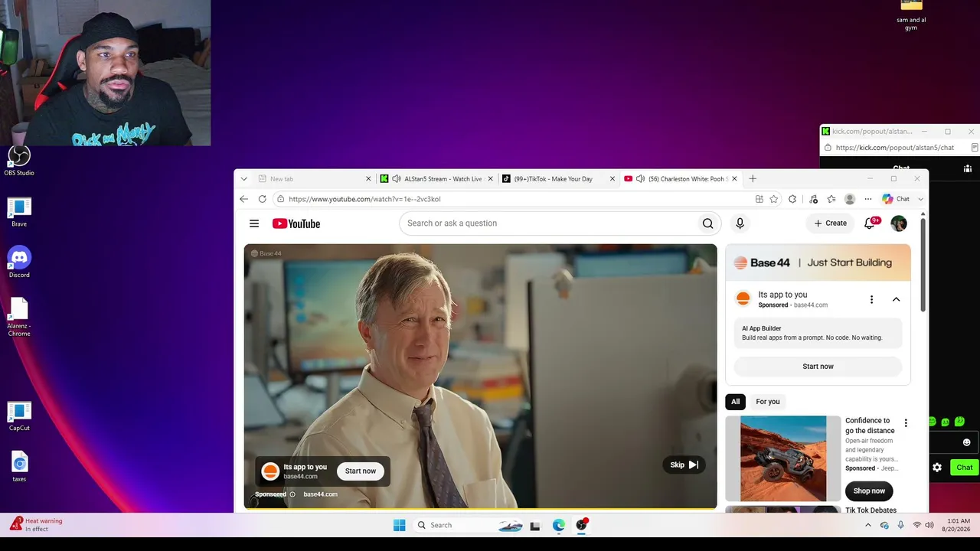The width and height of the screenshot is (980, 551).
Task: Click the base44.com link under the video
Action: (320, 494)
